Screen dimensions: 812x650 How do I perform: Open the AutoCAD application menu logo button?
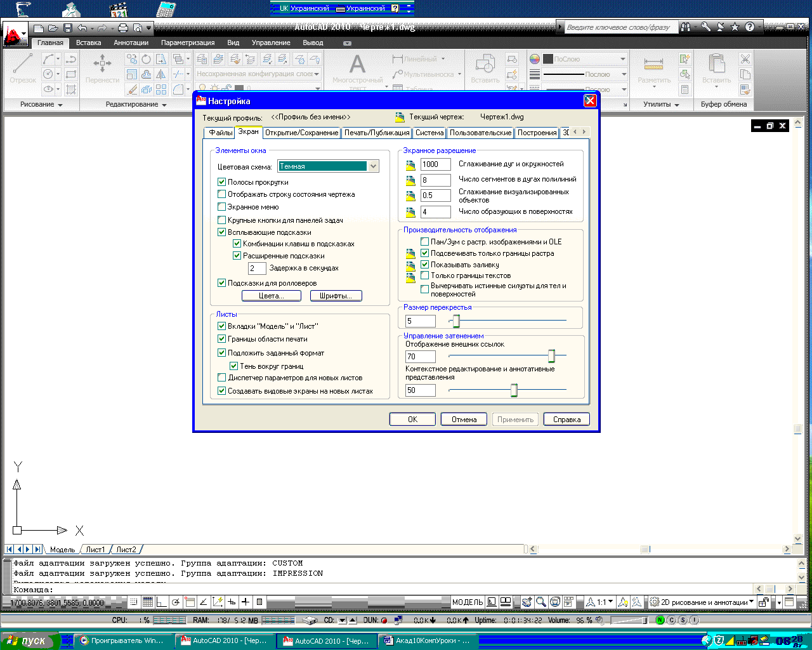(x=15, y=34)
